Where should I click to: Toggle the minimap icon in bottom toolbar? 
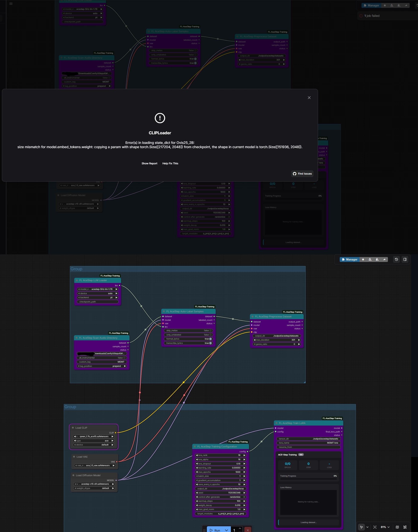point(397,527)
